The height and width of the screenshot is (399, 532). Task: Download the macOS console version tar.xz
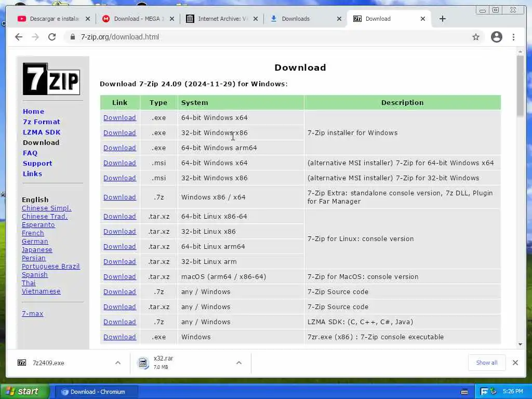tap(119, 276)
